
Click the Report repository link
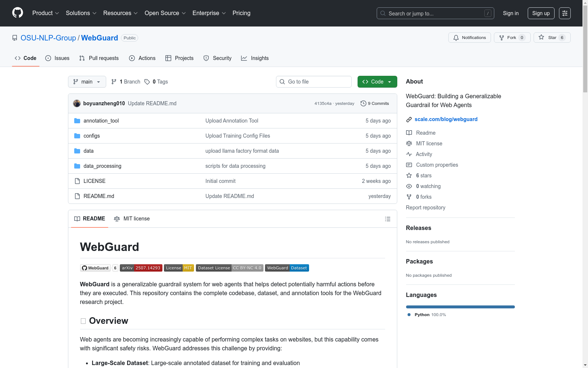coord(426,208)
